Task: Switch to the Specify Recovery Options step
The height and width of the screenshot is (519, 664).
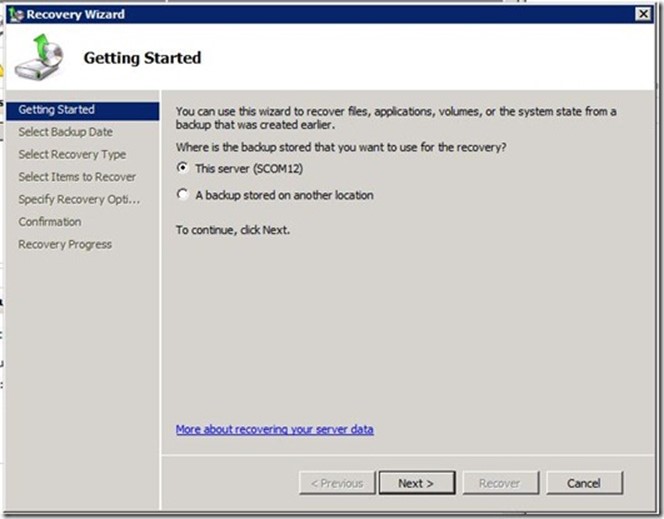Action: [x=79, y=199]
